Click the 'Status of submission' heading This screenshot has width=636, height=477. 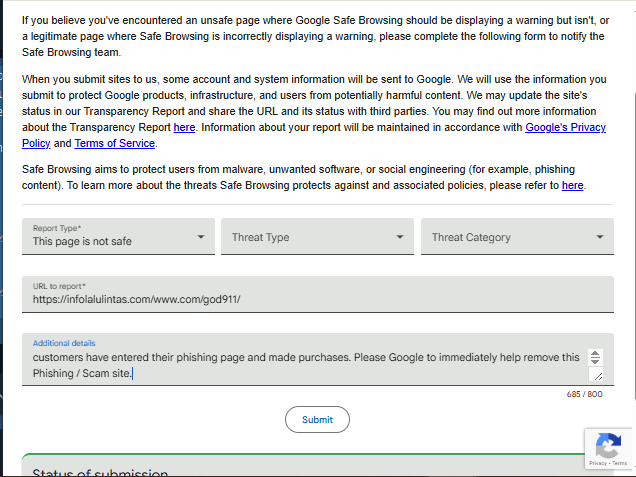click(100, 473)
